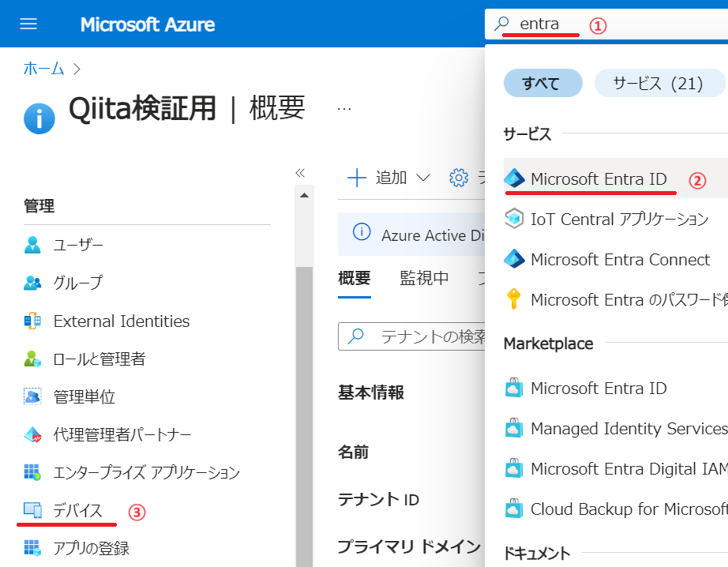Click the settings gear icon in toolbar
The image size is (728, 567).
(x=459, y=178)
